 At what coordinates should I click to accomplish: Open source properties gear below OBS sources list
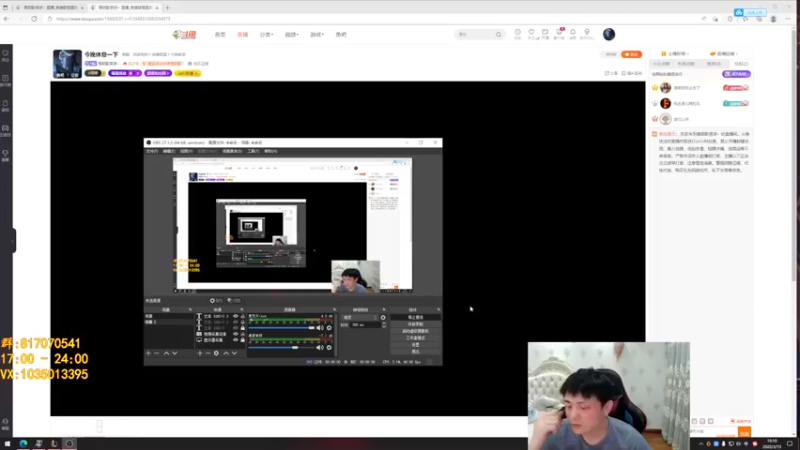click(216, 353)
